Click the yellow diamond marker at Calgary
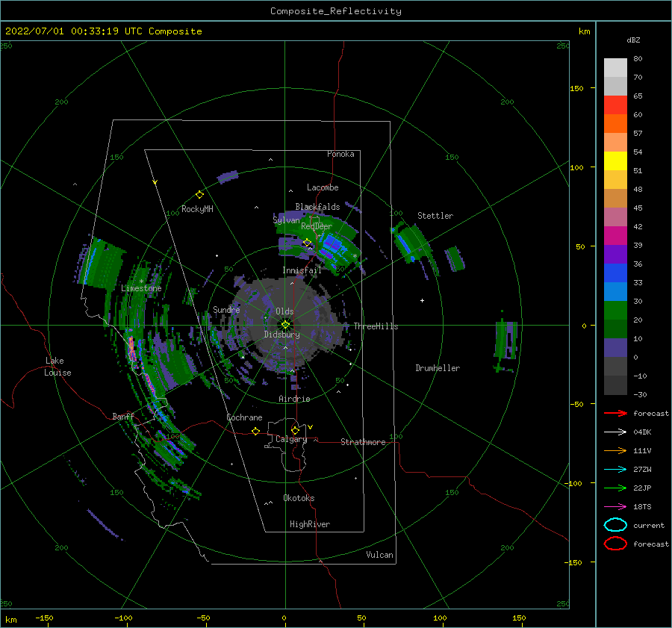672x628 pixels. point(295,430)
